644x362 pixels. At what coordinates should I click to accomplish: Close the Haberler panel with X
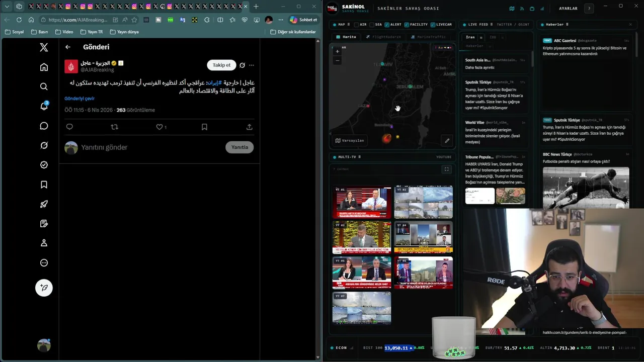[x=630, y=24]
